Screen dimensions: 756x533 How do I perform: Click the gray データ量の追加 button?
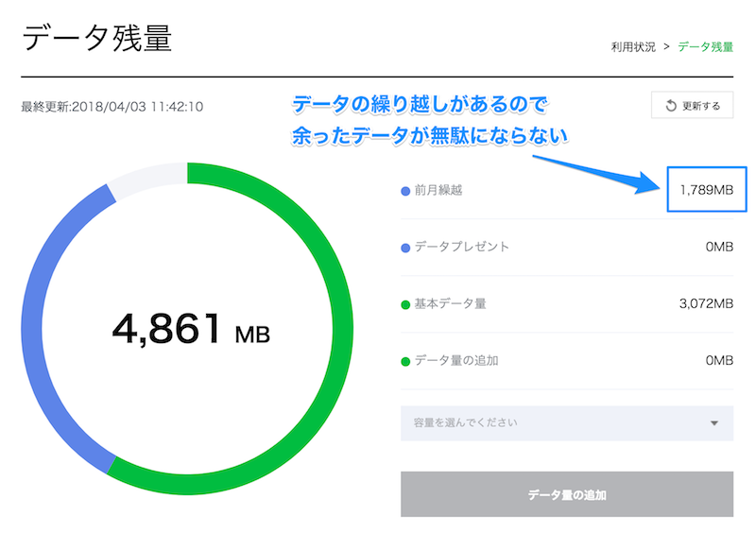tap(567, 494)
